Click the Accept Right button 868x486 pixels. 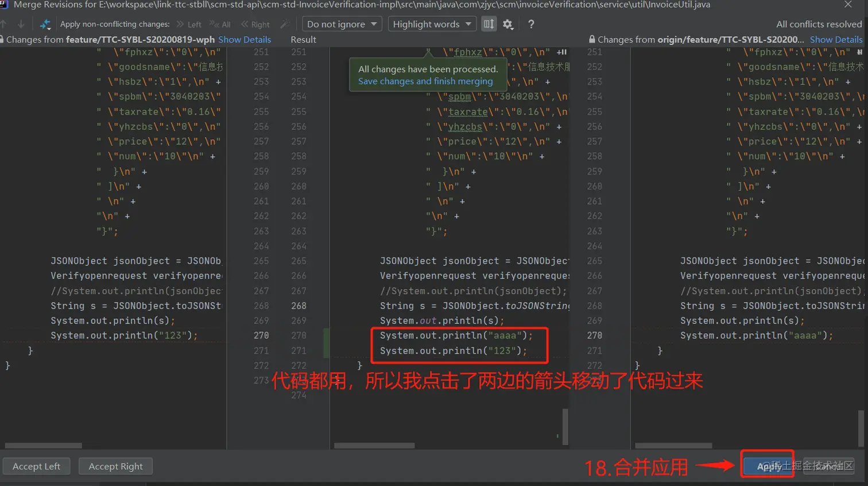(115, 466)
